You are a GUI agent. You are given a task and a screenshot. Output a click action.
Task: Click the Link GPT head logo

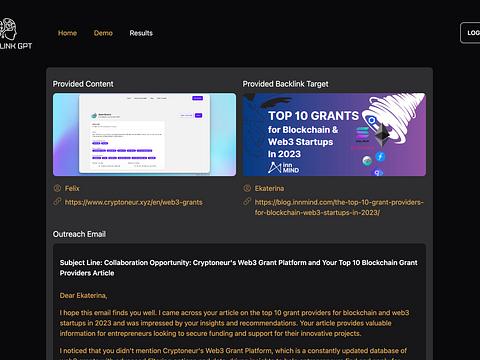pyautogui.click(x=8, y=29)
